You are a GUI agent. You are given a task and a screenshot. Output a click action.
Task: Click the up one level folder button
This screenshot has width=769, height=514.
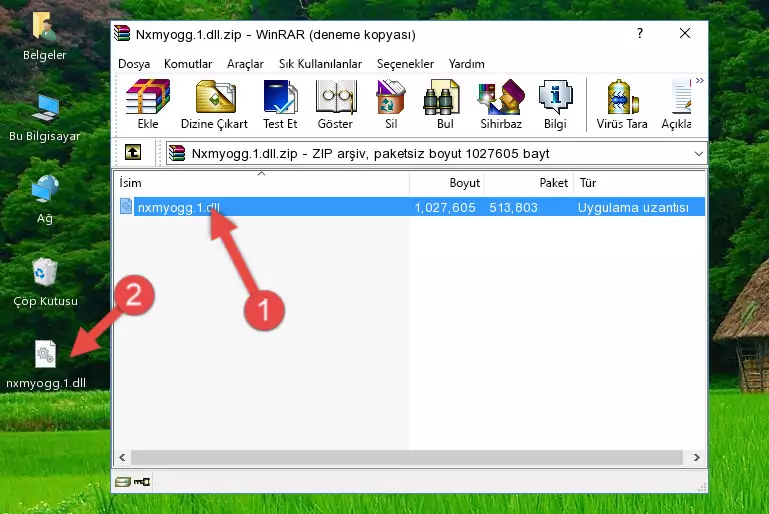(x=133, y=153)
